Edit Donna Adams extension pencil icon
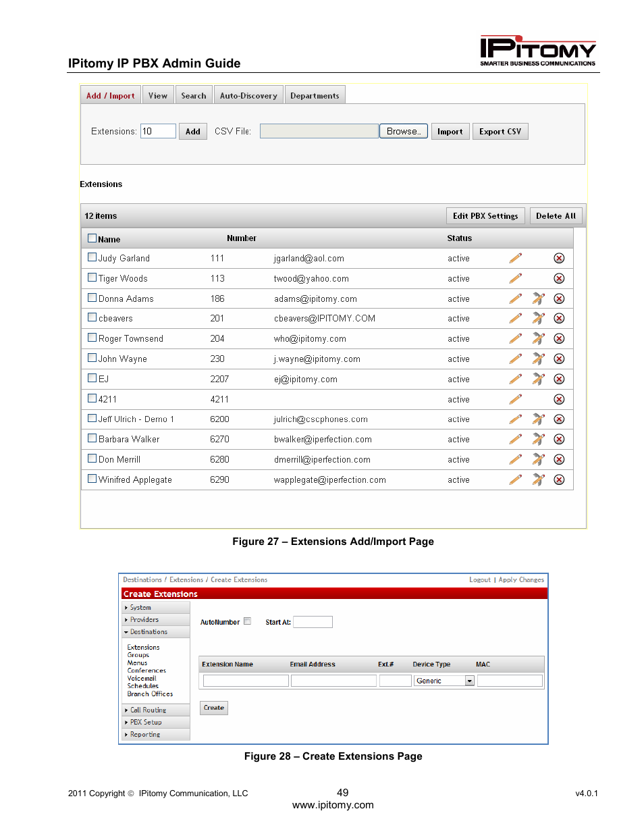Viewport: 644px width, 834px height. click(516, 298)
